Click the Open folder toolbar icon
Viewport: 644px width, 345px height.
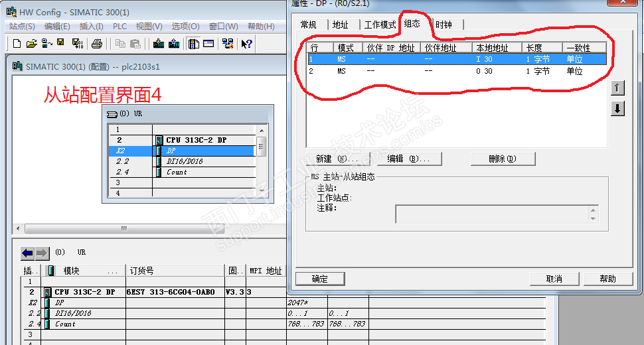point(32,43)
